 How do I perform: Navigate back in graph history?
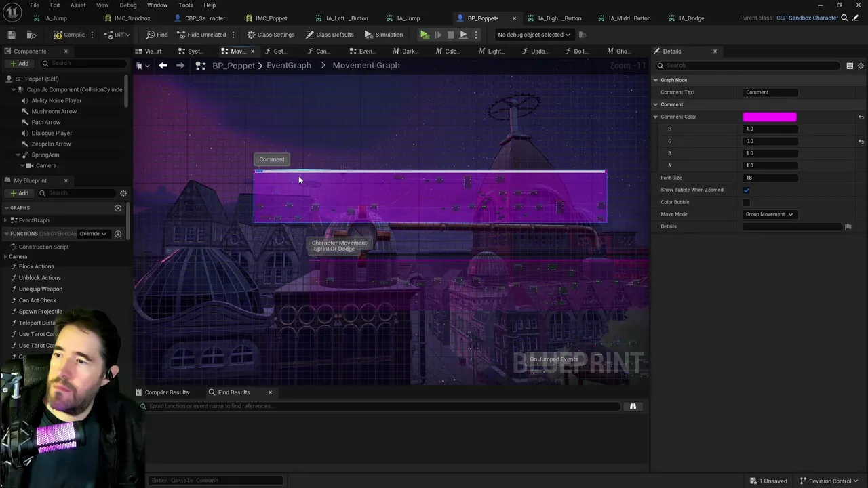coord(163,66)
